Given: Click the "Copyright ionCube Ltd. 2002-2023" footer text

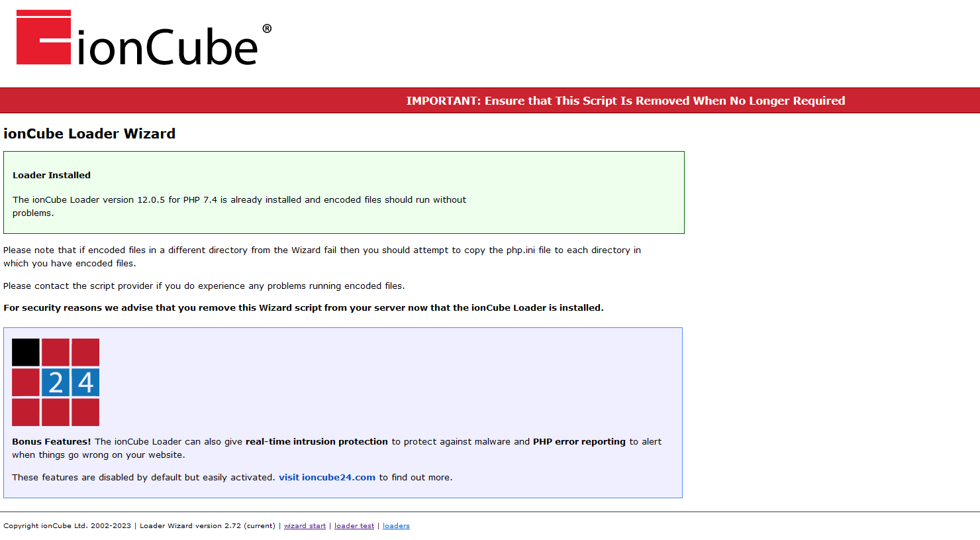Looking at the screenshot, I should coord(68,526).
